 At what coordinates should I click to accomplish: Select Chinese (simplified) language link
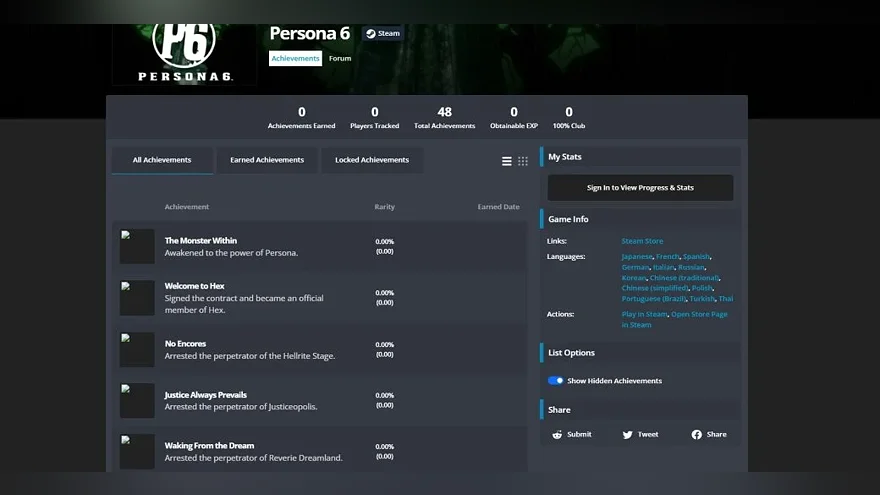click(x=654, y=288)
